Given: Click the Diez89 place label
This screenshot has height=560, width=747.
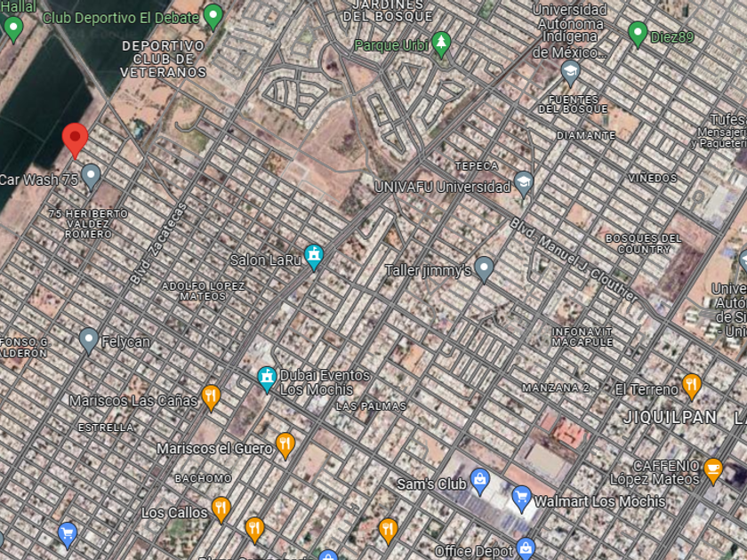Looking at the screenshot, I should [x=672, y=37].
